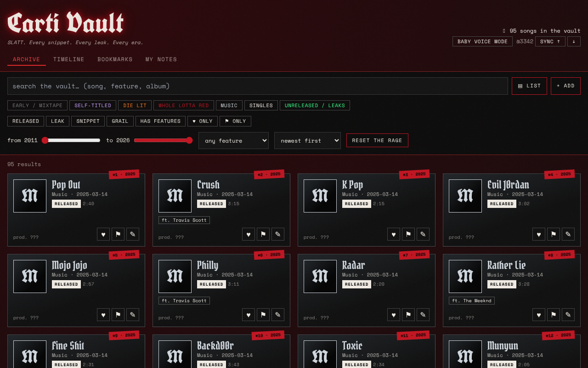Screen dimensions: 588x368
Task: Filter by Leak status
Action: (x=57, y=121)
